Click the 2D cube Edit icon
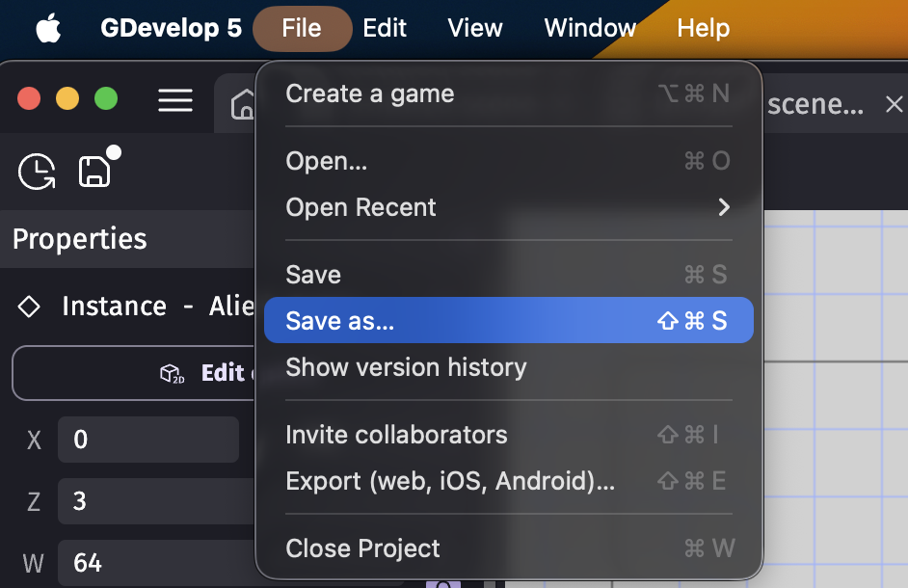Screen dimensions: 908x588 click(172, 373)
